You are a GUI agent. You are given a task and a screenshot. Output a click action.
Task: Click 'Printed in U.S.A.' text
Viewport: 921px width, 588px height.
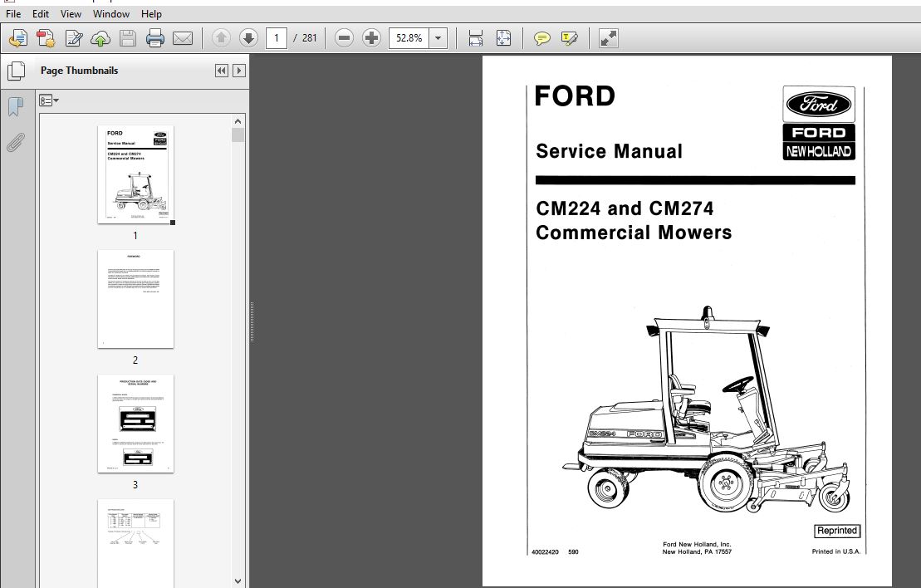pos(835,551)
